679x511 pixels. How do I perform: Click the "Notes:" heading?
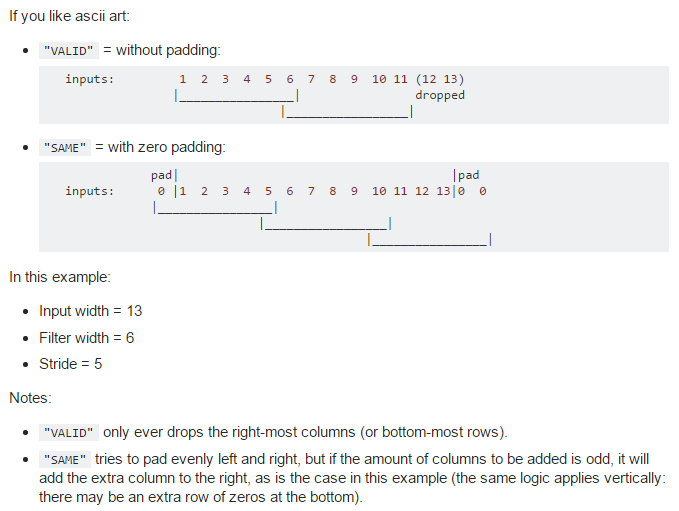30,398
